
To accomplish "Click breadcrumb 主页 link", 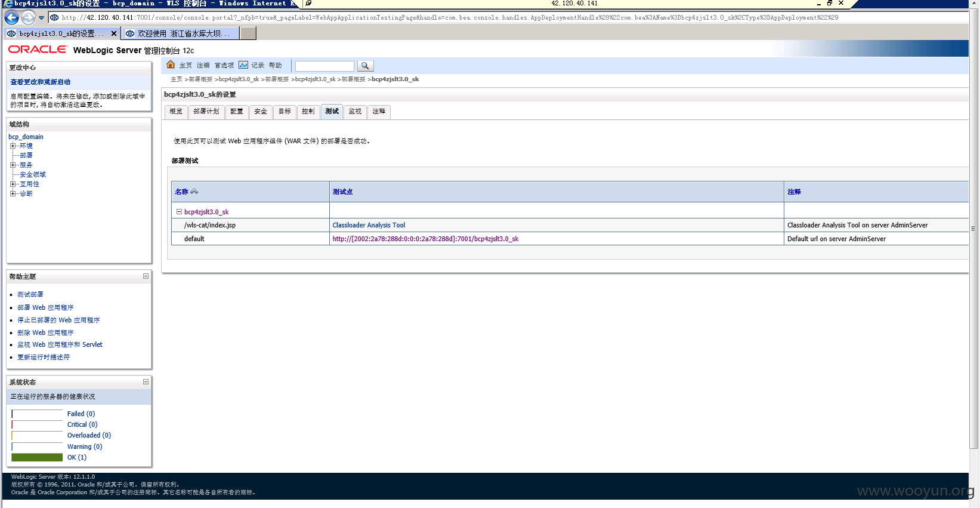I will [177, 79].
